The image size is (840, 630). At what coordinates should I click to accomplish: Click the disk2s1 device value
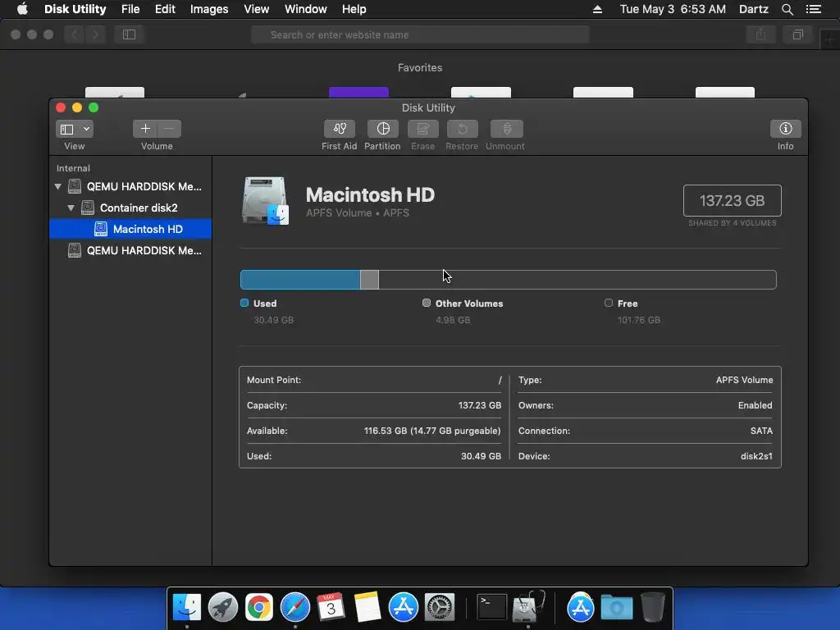point(756,456)
